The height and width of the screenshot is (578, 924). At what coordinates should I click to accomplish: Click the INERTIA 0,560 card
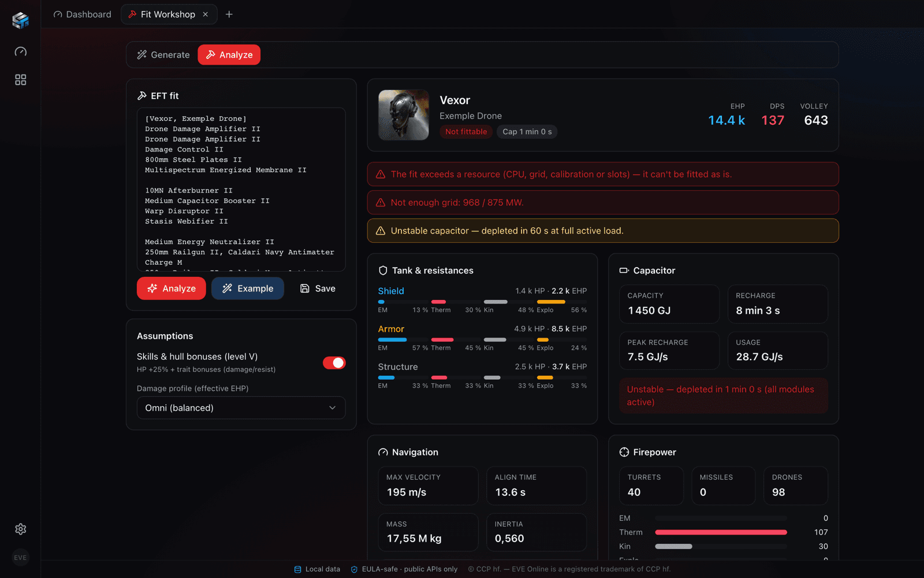click(x=536, y=532)
